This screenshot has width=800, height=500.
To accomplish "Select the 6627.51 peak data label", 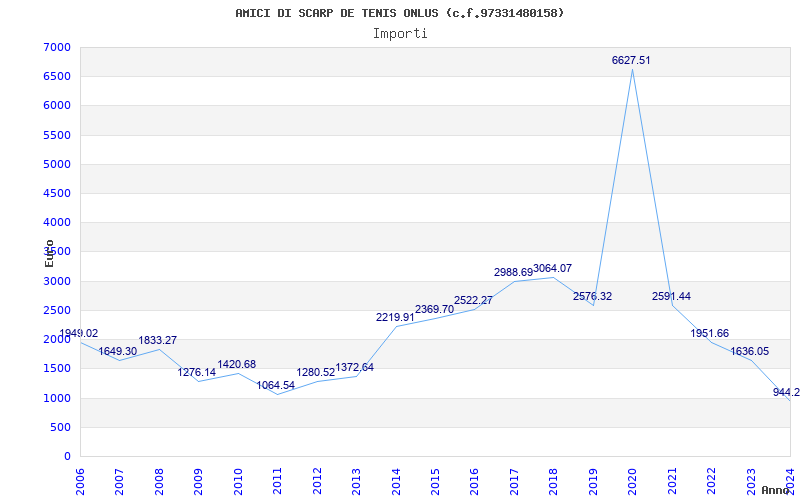I will [x=631, y=60].
